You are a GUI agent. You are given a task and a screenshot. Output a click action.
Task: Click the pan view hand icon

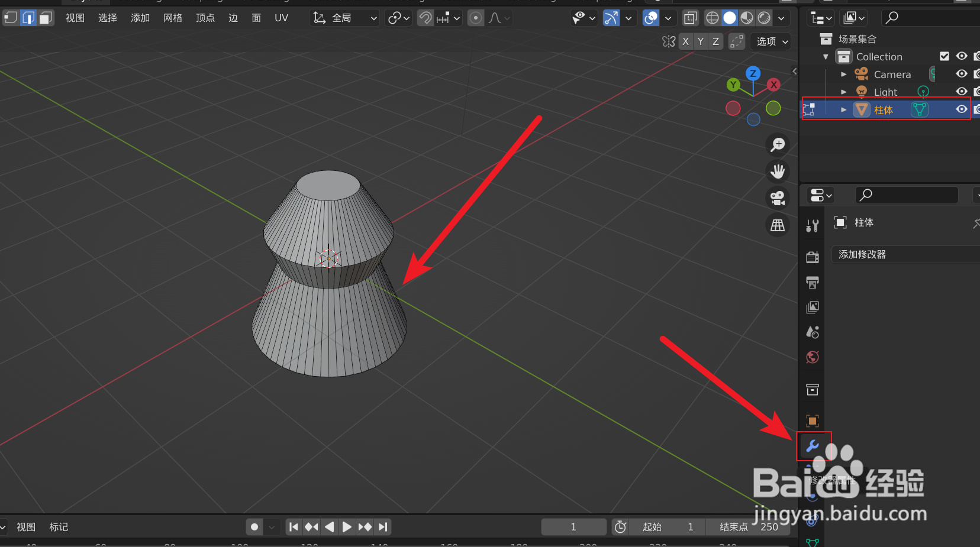coord(778,171)
